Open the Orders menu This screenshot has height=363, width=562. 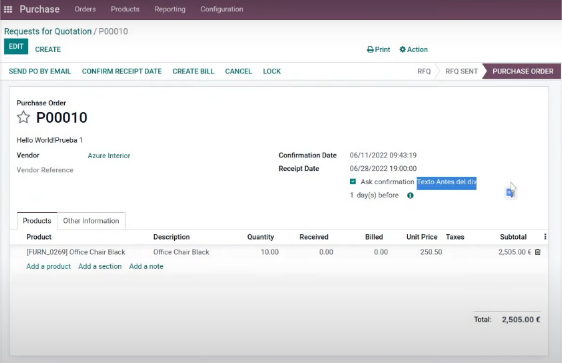click(x=85, y=9)
